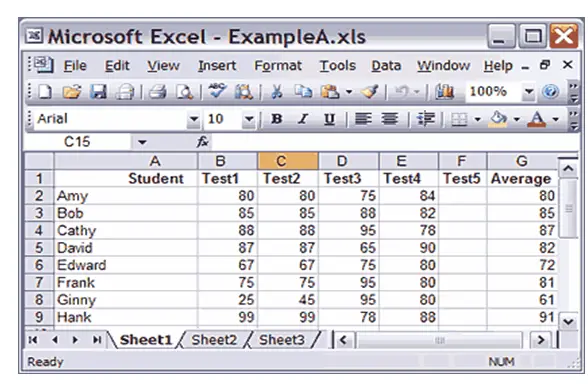Open the Font Color palette arrow
The image size is (588, 384).
(x=556, y=120)
